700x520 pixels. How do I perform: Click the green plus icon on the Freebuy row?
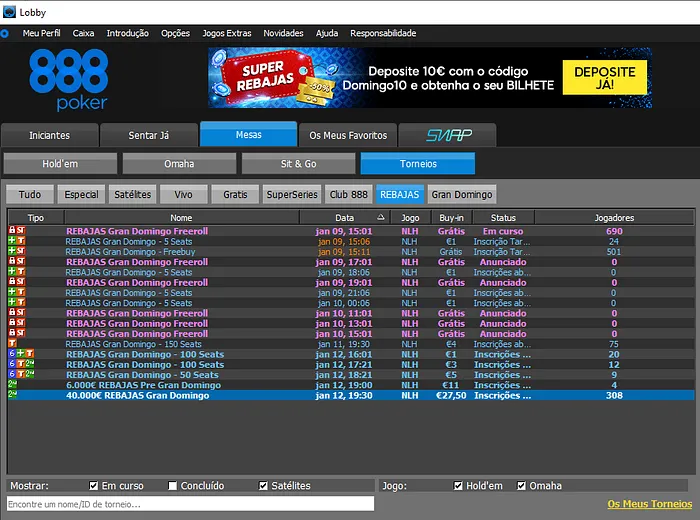pyautogui.click(x=12, y=251)
